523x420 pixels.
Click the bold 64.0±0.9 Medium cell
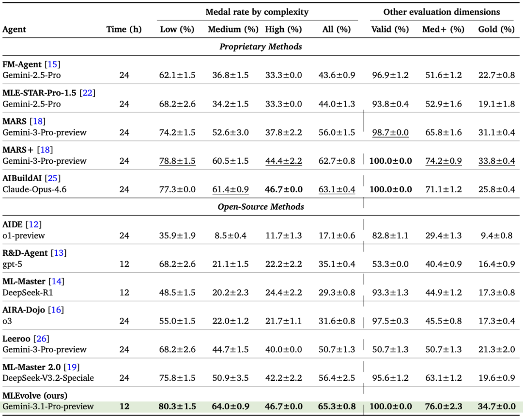(x=231, y=406)
